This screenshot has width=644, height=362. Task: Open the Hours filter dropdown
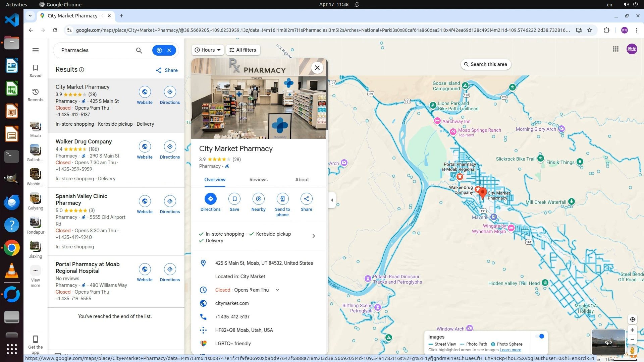tap(208, 50)
